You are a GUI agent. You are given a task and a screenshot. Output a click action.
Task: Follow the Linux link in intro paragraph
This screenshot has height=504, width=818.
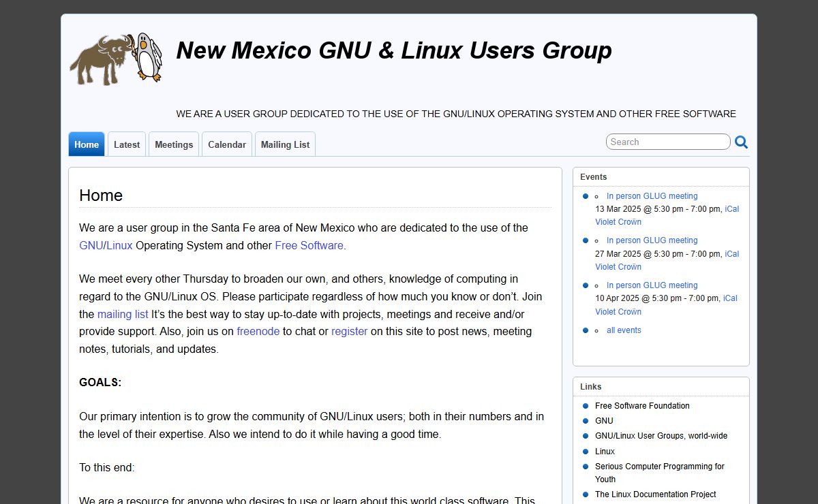pos(119,245)
